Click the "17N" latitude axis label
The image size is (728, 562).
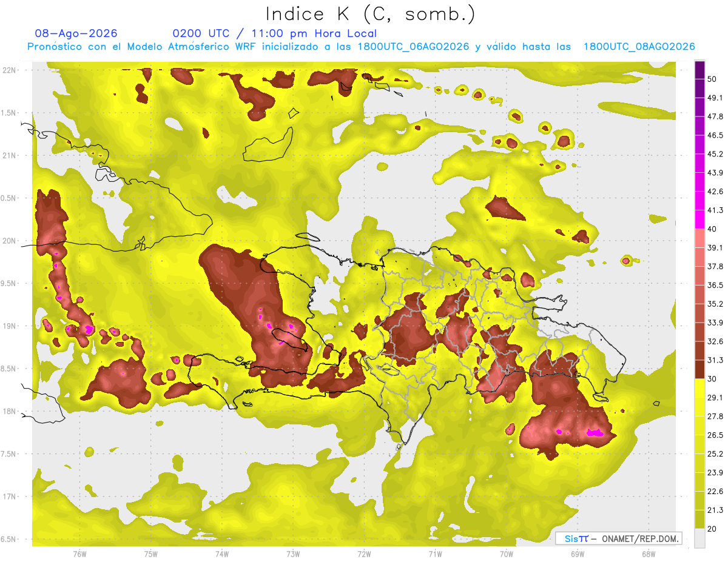click(x=9, y=497)
